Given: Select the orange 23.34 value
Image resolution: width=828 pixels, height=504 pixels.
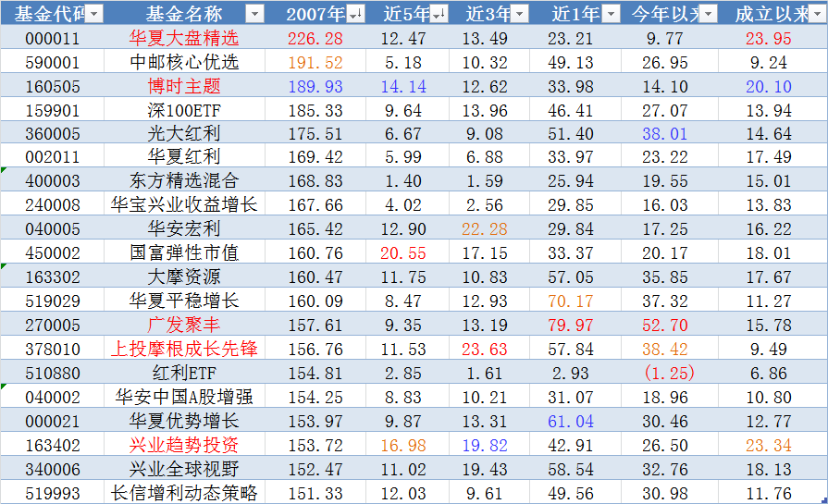Looking at the screenshot, I should tap(769, 446).
